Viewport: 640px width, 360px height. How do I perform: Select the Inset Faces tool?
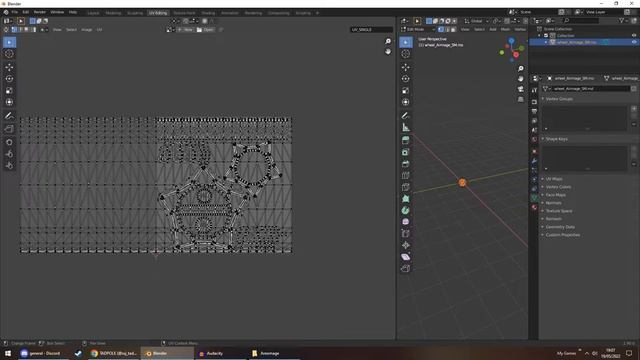406,152
